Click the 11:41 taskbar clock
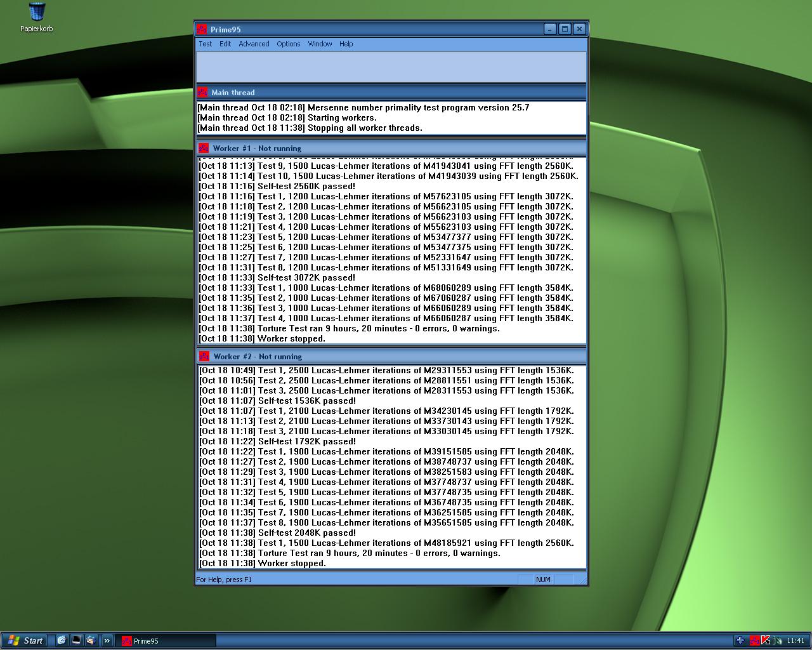This screenshot has width=812, height=650. pos(795,640)
